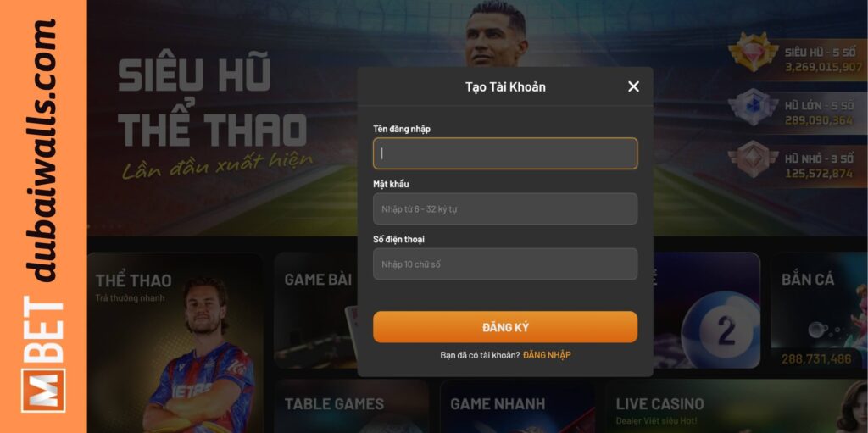Image resolution: width=868 pixels, height=433 pixels.
Task: Click the MBET logo icon
Action: point(43,390)
